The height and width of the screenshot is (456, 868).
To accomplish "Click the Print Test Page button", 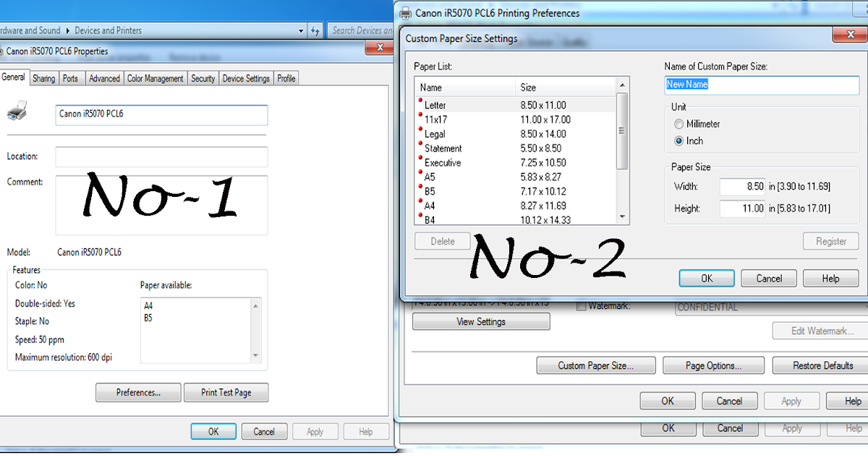I will click(x=226, y=392).
